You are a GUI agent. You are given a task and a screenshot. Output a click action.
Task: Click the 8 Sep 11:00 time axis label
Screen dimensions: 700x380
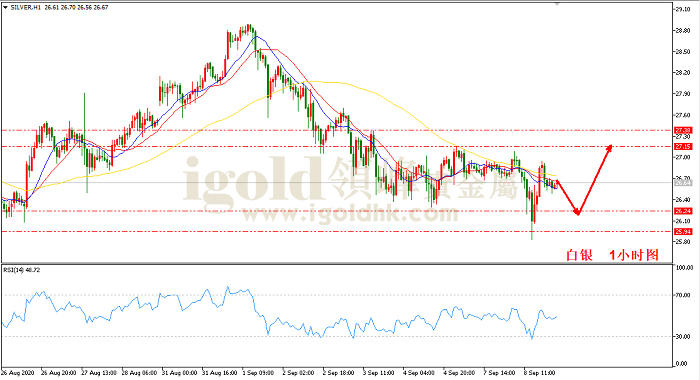tap(539, 372)
